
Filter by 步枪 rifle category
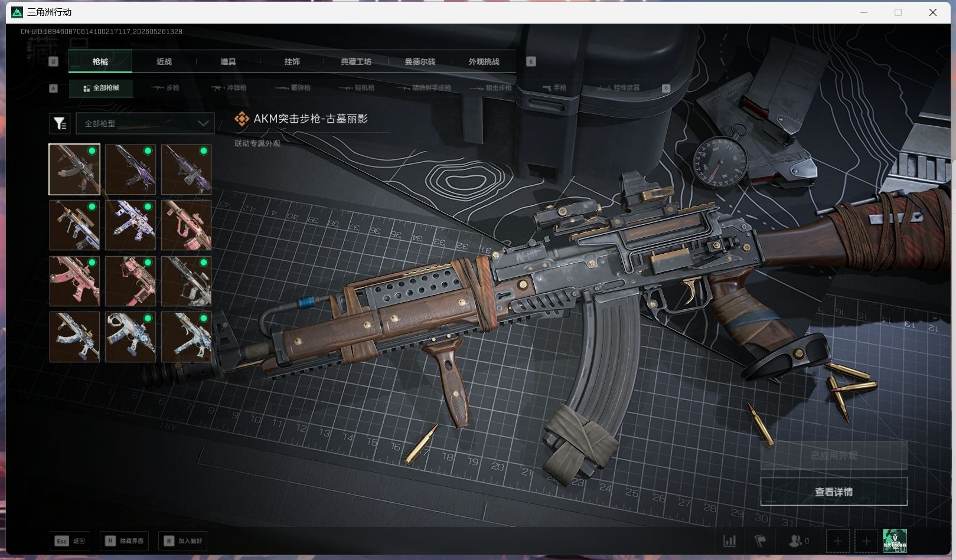pos(165,88)
